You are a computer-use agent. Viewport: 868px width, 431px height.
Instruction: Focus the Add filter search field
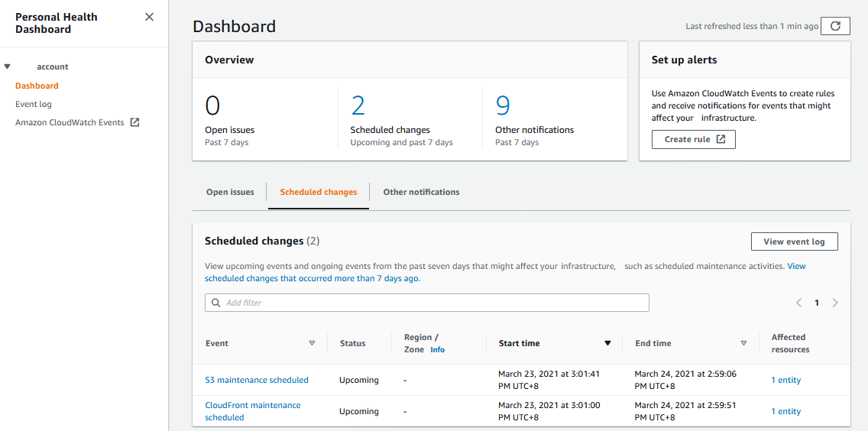click(x=427, y=303)
